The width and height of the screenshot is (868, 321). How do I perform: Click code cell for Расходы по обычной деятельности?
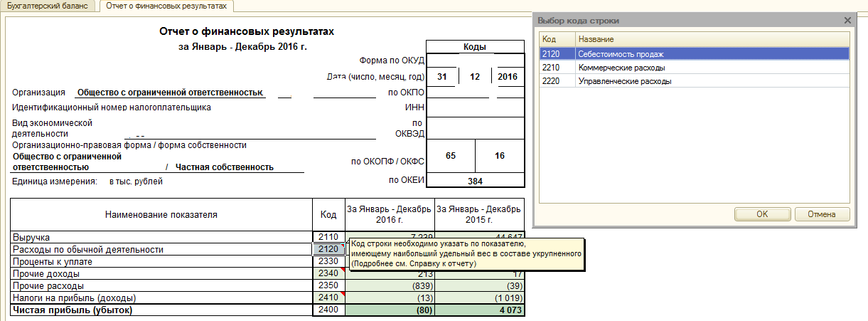click(328, 249)
